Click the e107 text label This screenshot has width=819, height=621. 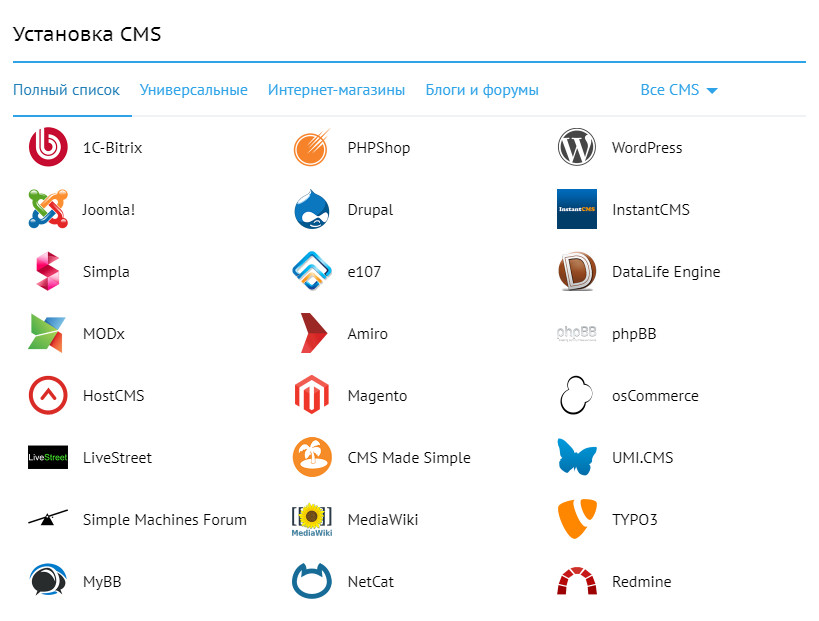(x=364, y=272)
